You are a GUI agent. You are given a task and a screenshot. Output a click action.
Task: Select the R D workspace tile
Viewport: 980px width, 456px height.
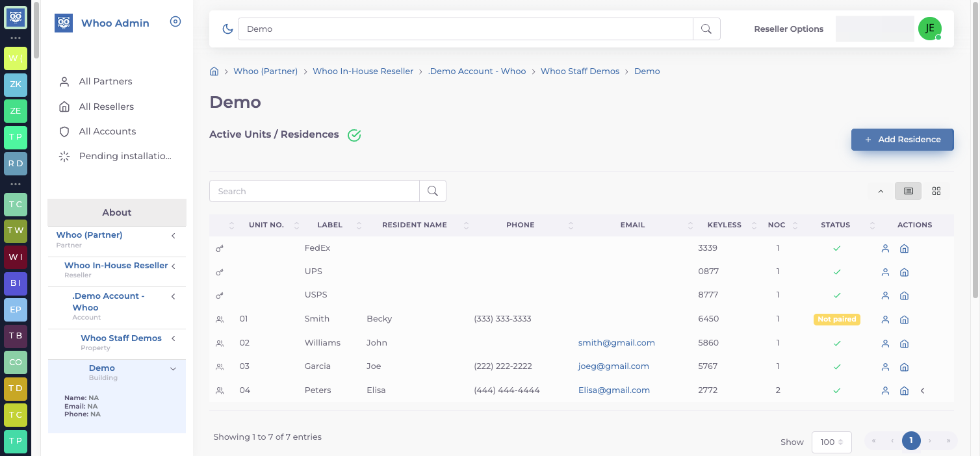pos(16,164)
